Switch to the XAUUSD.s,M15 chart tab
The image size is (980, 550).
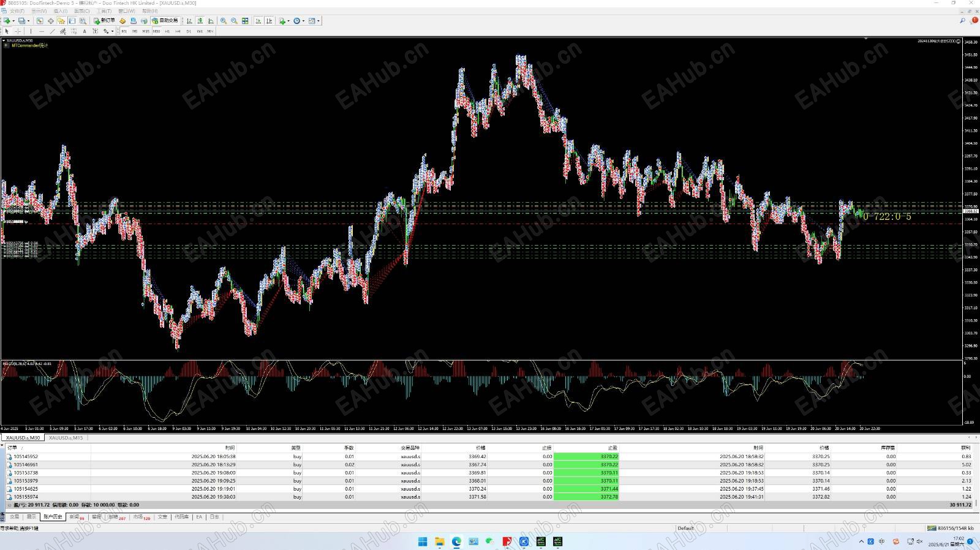tap(66, 438)
